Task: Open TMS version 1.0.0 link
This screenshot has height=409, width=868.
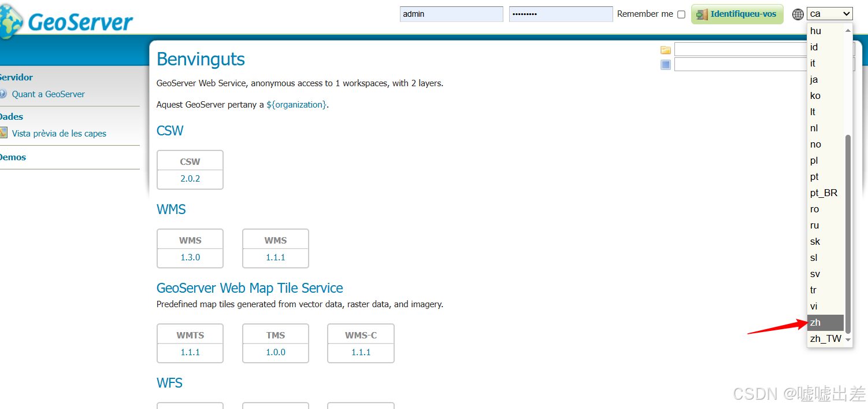Action: (x=276, y=352)
